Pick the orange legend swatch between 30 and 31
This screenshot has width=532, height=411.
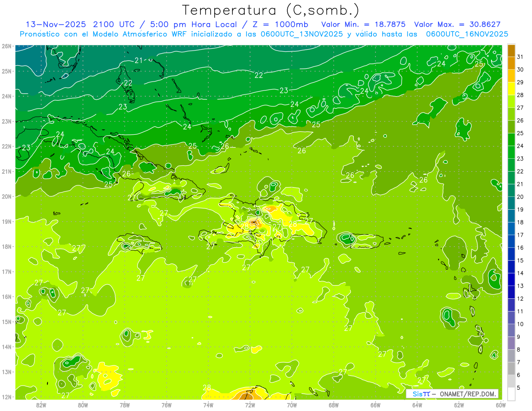pyautogui.click(x=511, y=63)
